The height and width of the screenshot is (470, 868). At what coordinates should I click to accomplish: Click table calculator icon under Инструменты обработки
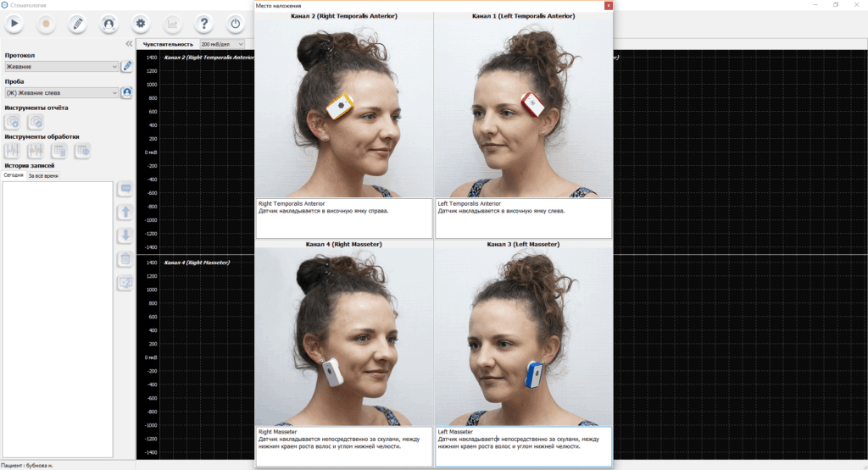(58, 151)
